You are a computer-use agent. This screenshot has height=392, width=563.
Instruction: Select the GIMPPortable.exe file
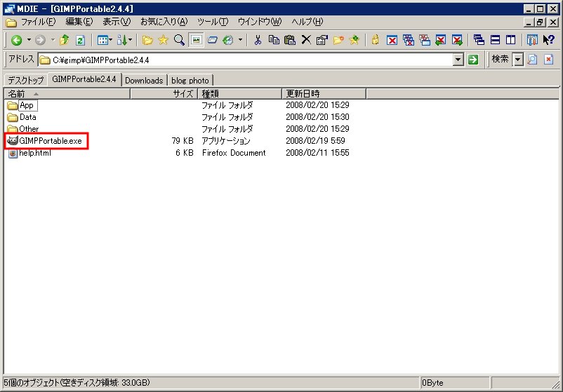pos(45,141)
